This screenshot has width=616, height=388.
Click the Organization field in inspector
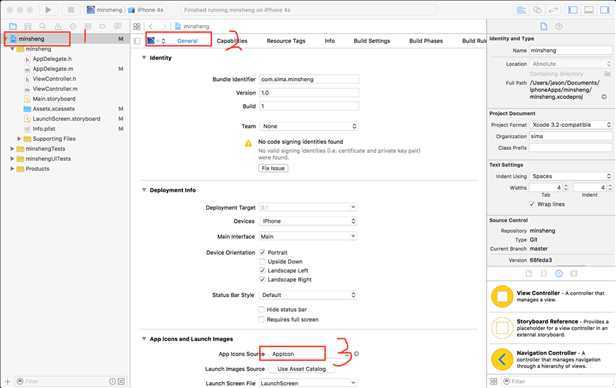click(x=571, y=136)
